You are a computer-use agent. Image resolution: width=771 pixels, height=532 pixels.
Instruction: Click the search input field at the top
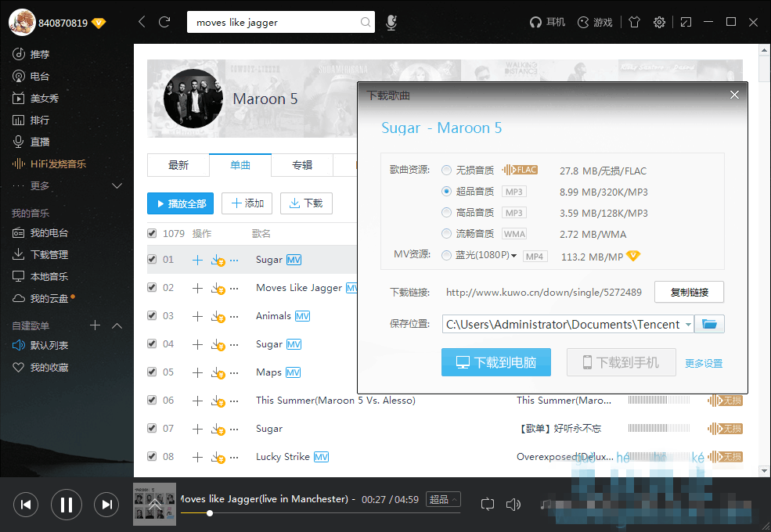[x=274, y=22]
